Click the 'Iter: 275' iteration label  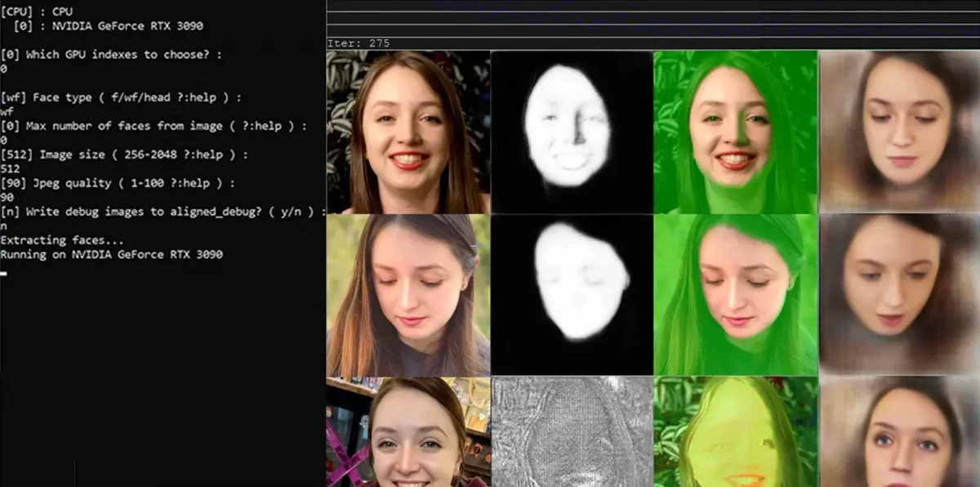coord(359,43)
